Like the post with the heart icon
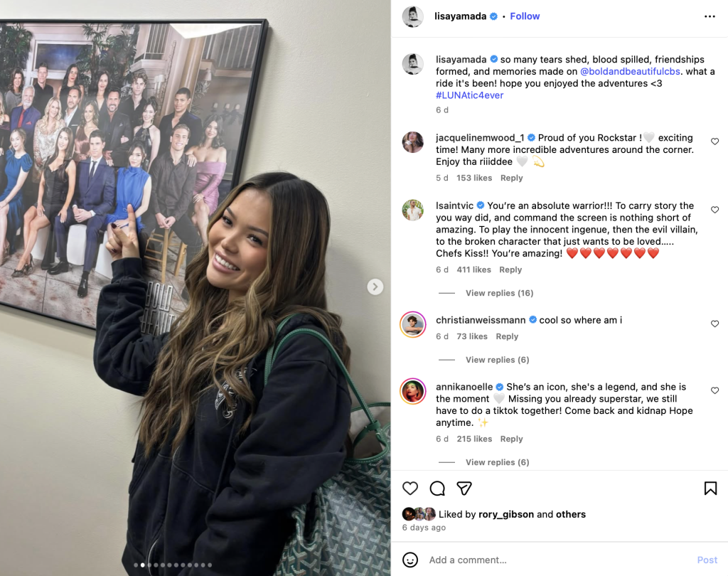Screen dimensions: 728x576 click(410, 489)
